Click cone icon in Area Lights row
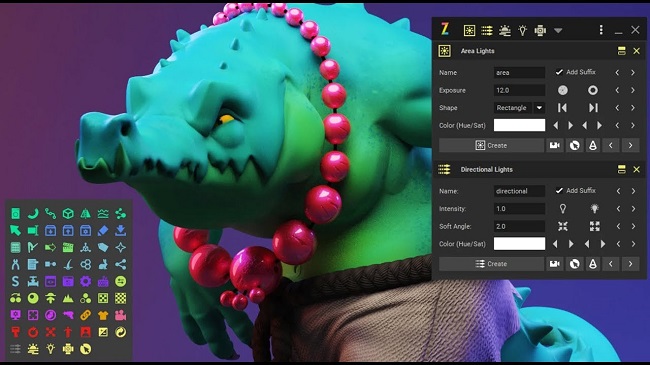The width and height of the screenshot is (650, 365). (593, 146)
